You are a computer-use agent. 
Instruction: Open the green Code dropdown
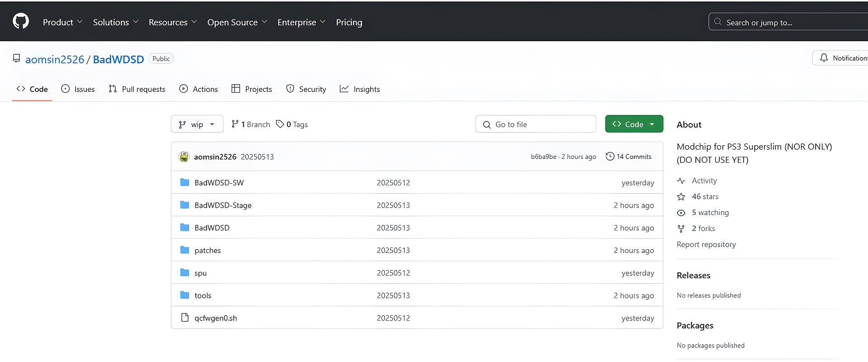click(x=634, y=124)
